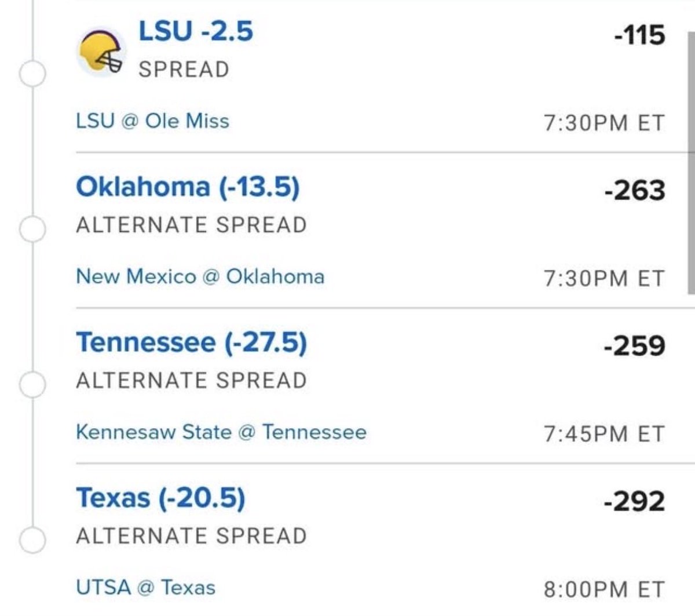Screen dimensions: 695x616
Task: Select the circle marker beside the Texas leg
Action: point(32,540)
